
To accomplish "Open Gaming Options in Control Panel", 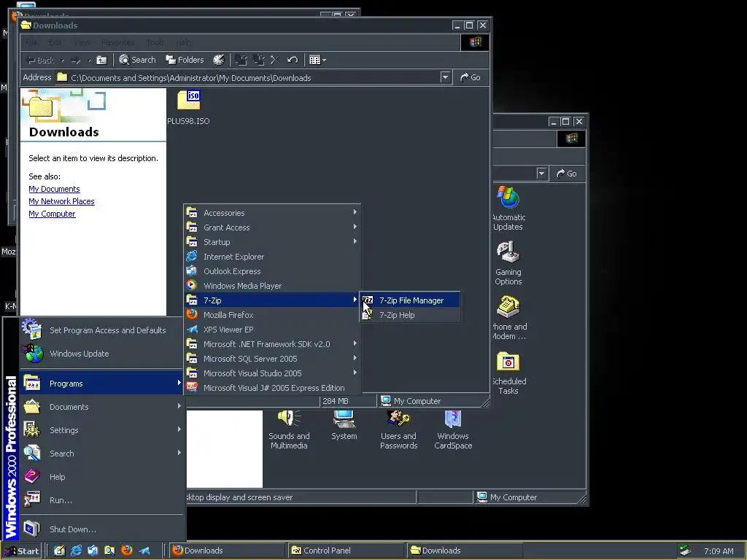I will 508,263.
